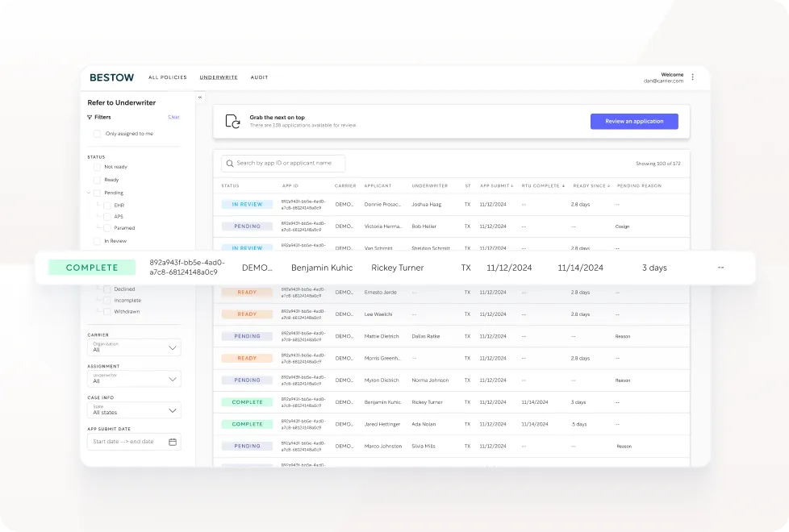Toggle Only assigned to me checkbox

pos(97,134)
